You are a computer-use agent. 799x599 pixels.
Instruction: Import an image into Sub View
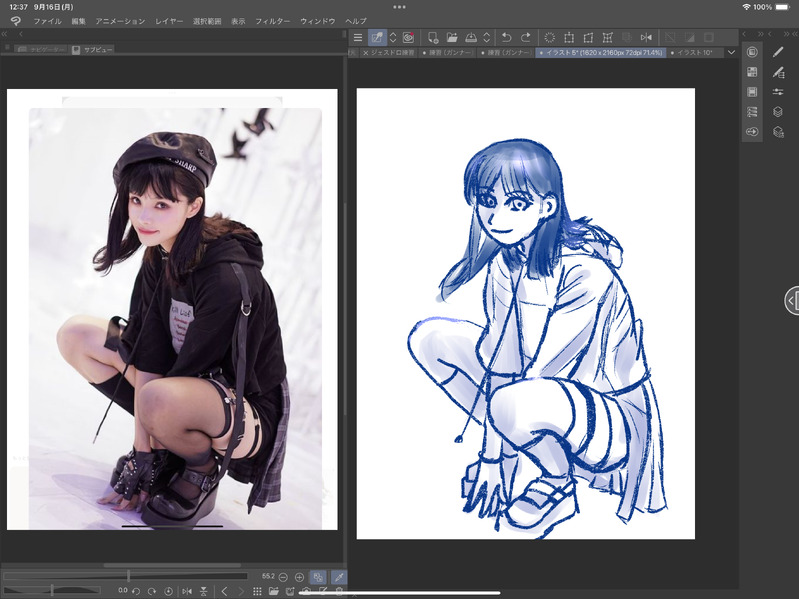274,591
